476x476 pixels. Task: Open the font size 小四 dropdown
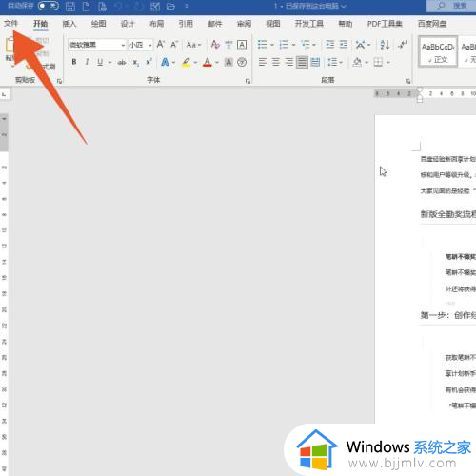[x=141, y=45]
